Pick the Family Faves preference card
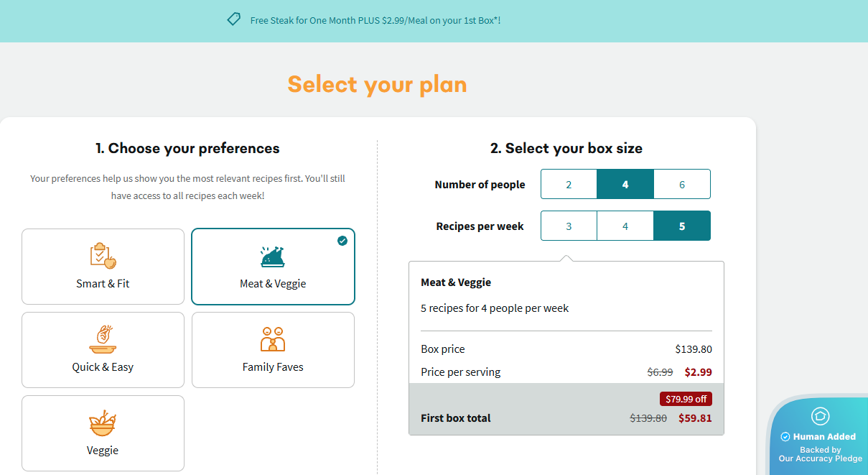This screenshot has width=868, height=475. 273,350
